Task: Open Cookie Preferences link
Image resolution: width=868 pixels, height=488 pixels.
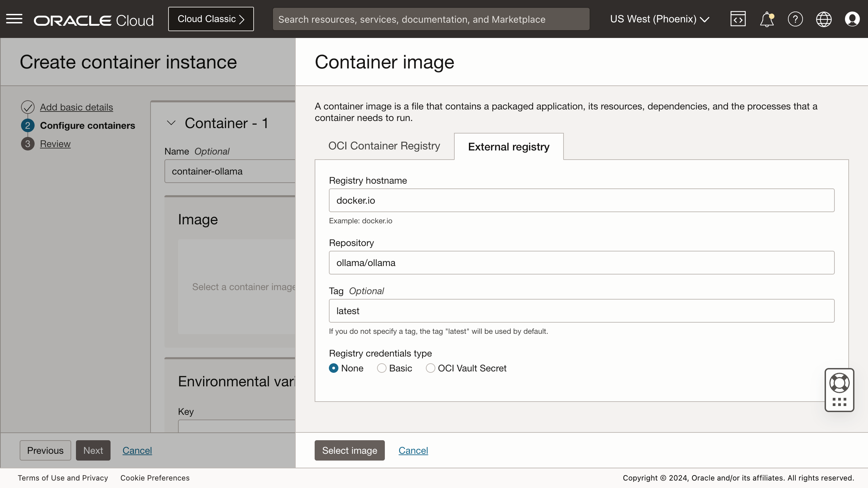Action: [155, 478]
